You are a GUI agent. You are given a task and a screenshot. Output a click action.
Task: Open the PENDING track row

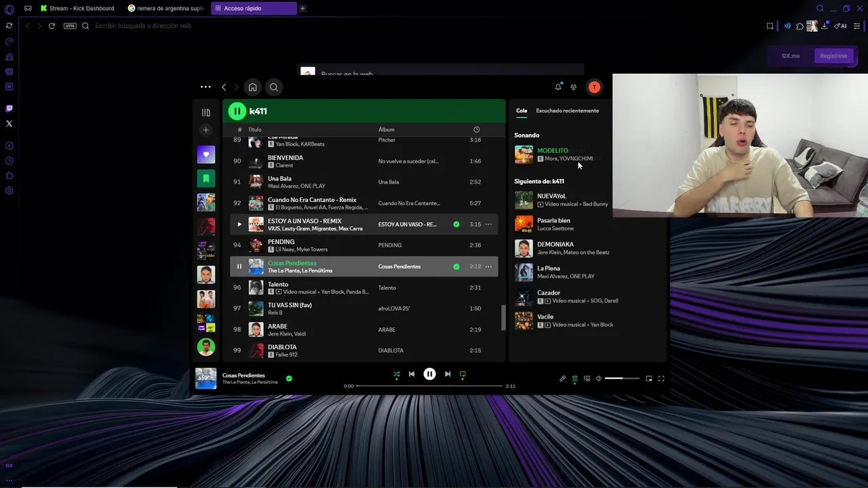364,245
